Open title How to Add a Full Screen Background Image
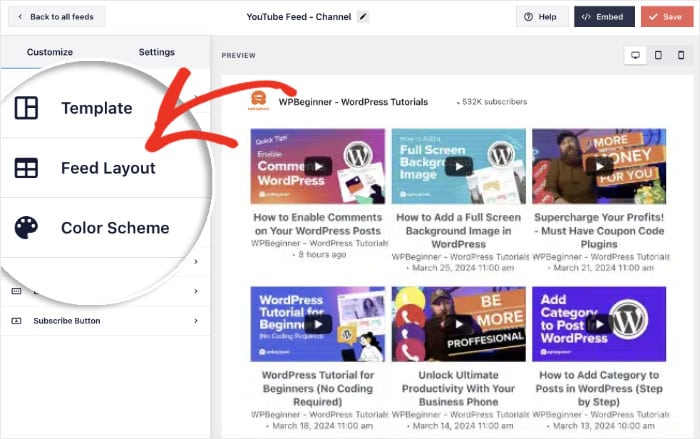This screenshot has height=439, width=700. coord(458,231)
